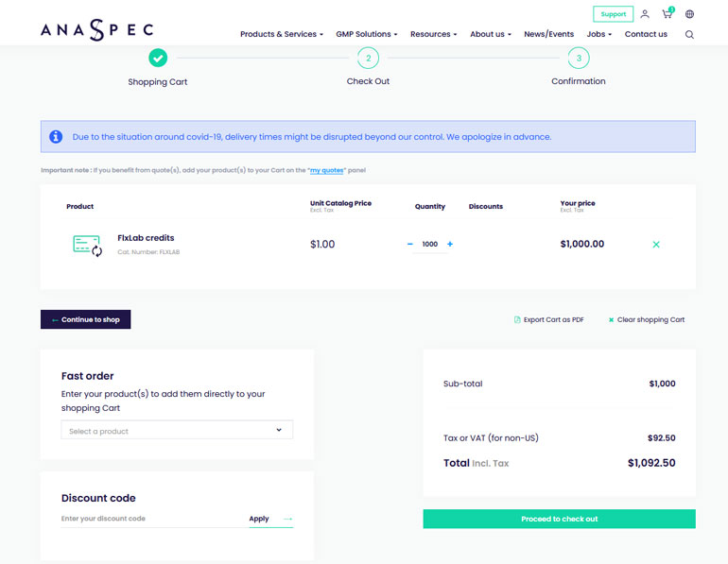Expand About us menu
The width and height of the screenshot is (728, 564).
(x=491, y=34)
